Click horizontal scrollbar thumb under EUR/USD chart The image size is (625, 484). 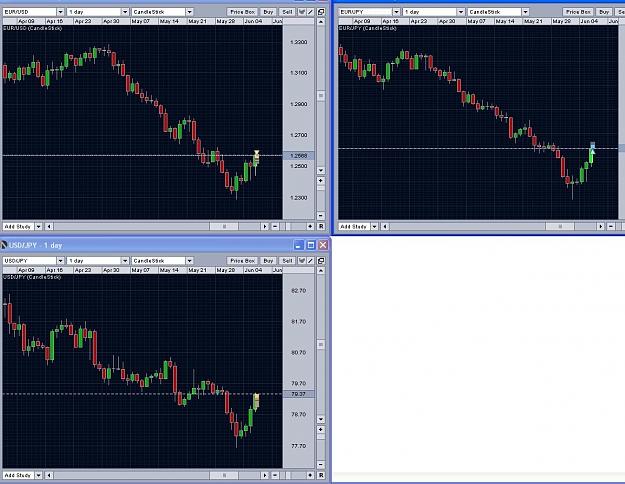224,226
